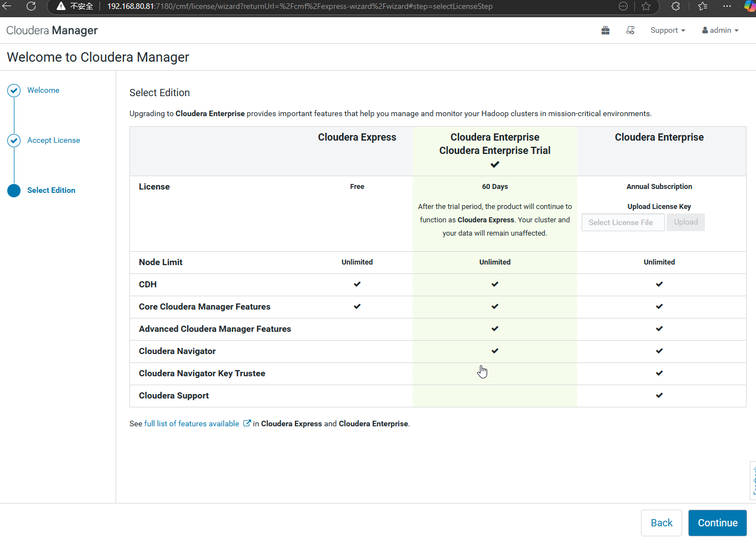Select the Select Edition step
The width and height of the screenshot is (756, 543).
[51, 190]
